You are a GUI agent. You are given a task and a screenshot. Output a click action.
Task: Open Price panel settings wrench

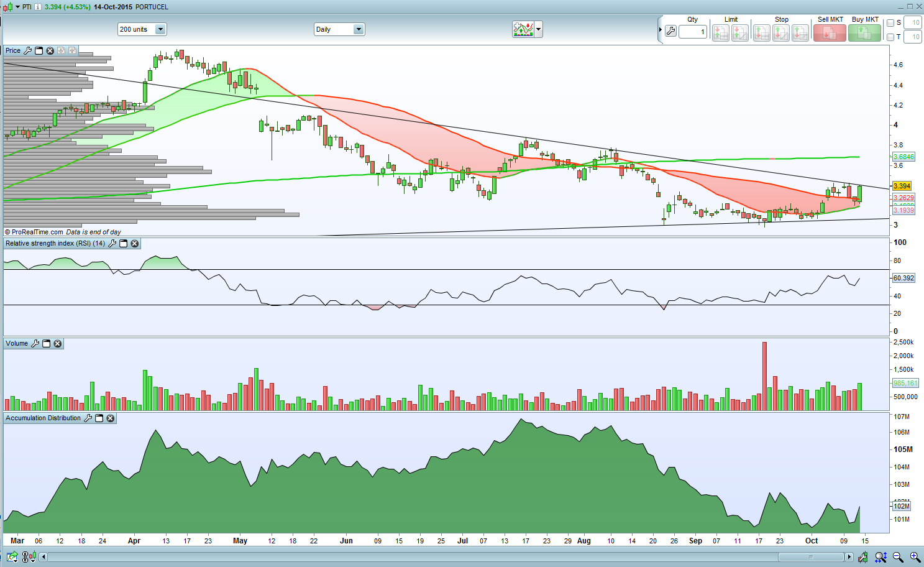click(27, 50)
